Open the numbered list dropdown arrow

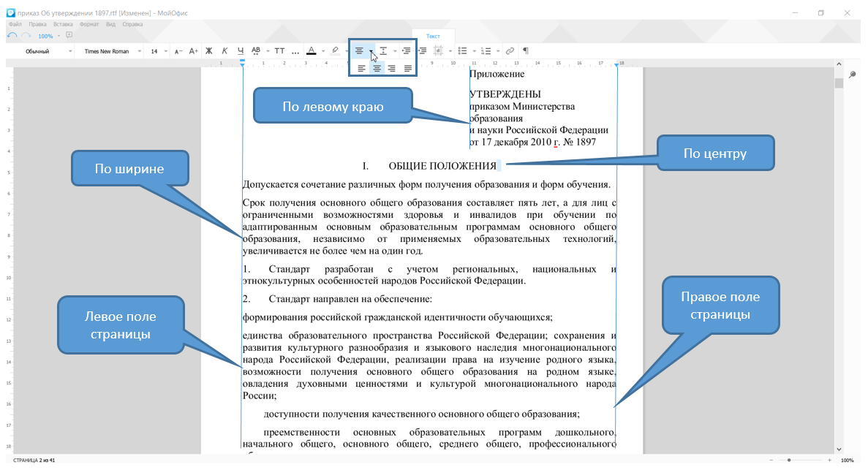point(498,51)
